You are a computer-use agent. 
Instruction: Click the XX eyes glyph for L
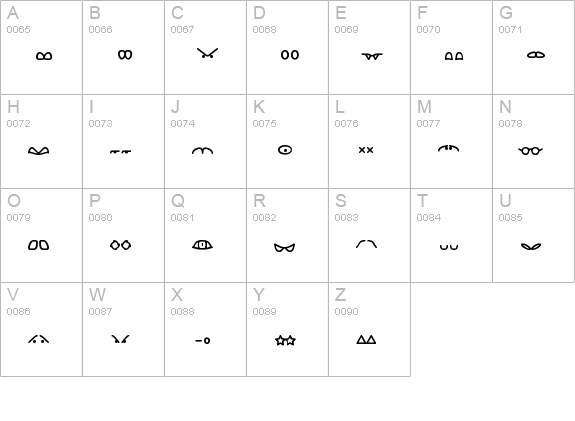point(366,150)
